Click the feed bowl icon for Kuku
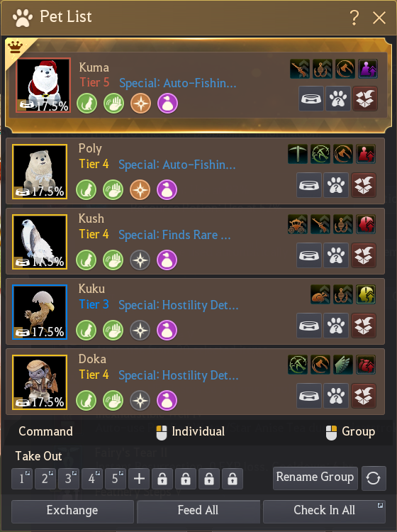This screenshot has width=397, height=532. coord(309,326)
